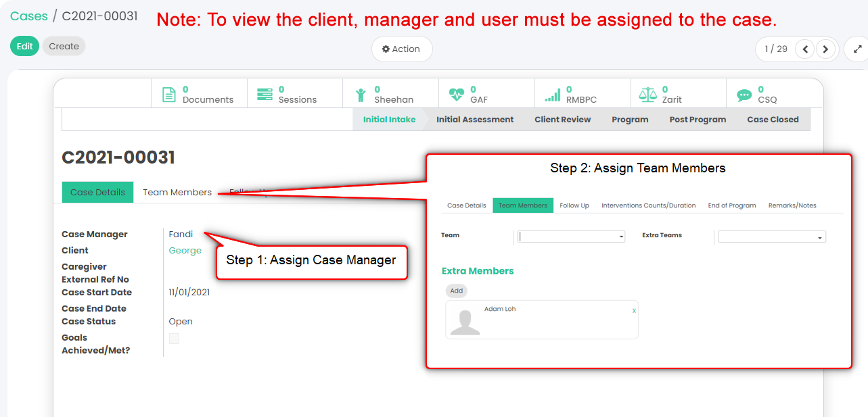Viewport: 868px width, 417px height.
Task: Click the Cases breadcrumb link
Action: pos(28,16)
